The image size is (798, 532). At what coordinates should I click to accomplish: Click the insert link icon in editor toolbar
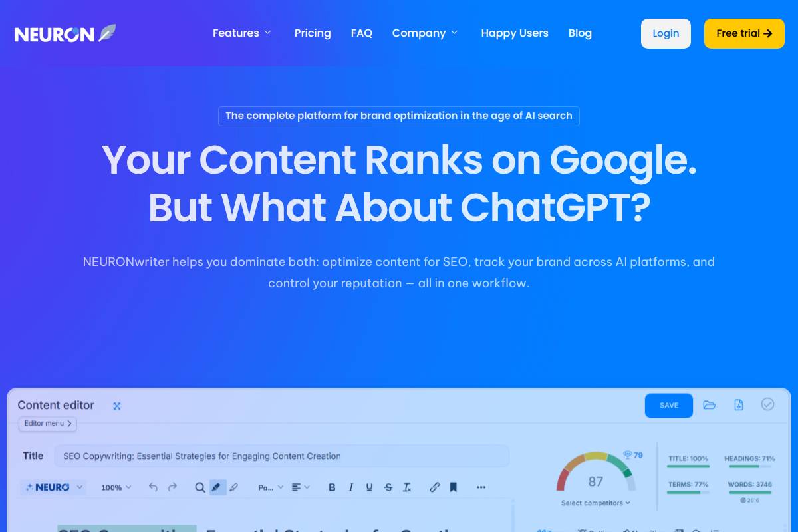tap(434, 487)
